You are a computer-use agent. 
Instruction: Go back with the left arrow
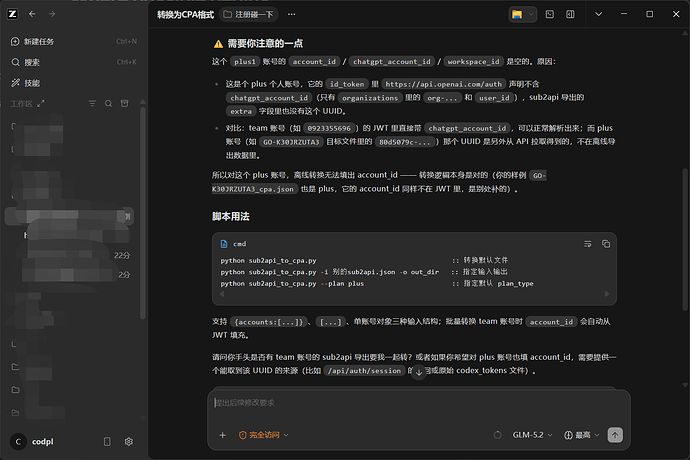point(32,14)
